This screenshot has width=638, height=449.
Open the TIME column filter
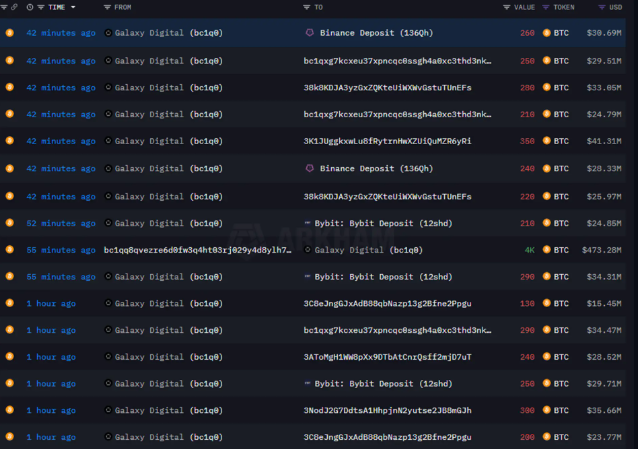(41, 7)
